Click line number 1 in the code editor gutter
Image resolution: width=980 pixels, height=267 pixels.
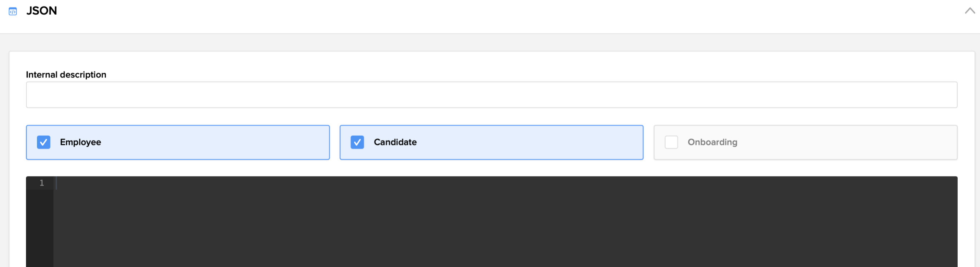41,183
